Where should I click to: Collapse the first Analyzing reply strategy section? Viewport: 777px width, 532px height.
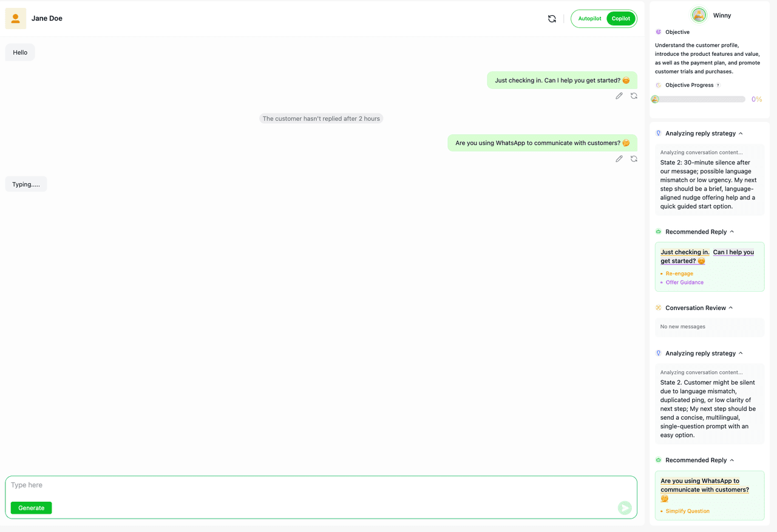click(x=741, y=133)
